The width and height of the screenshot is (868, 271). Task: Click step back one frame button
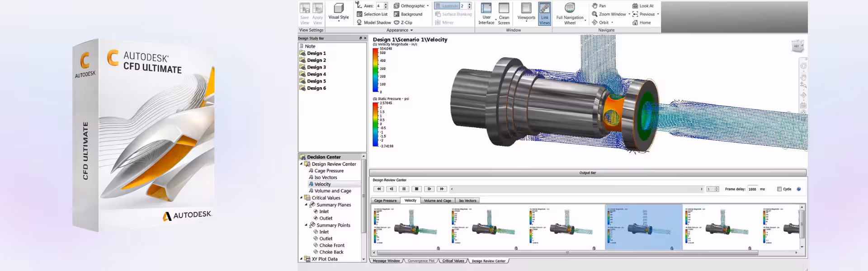pos(392,189)
